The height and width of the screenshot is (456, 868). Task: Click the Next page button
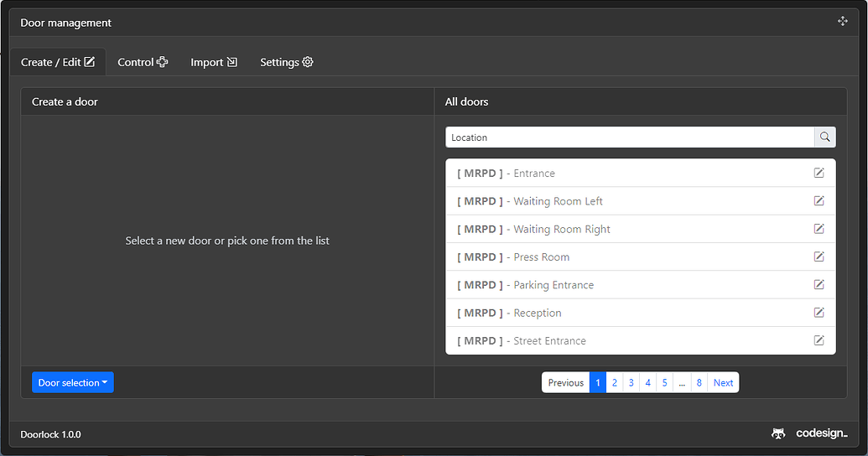point(723,383)
